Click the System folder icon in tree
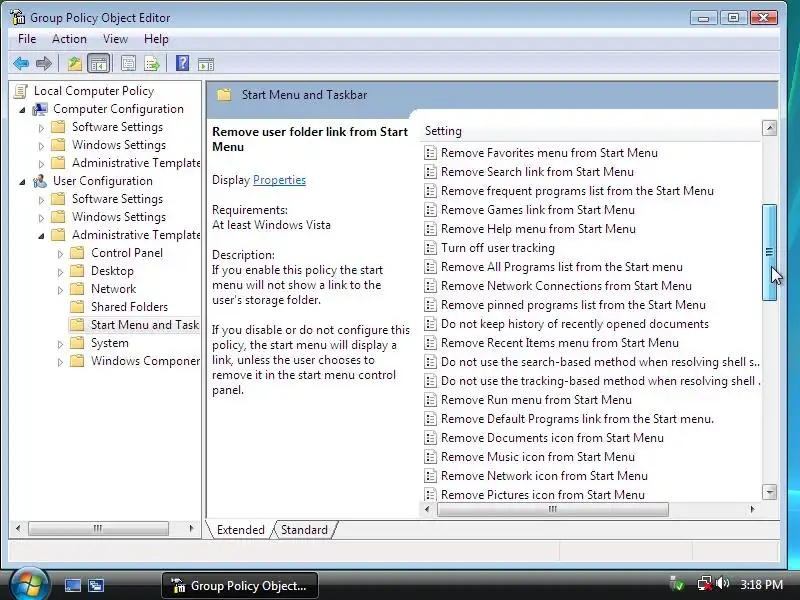This screenshot has width=800, height=600. coord(77,343)
